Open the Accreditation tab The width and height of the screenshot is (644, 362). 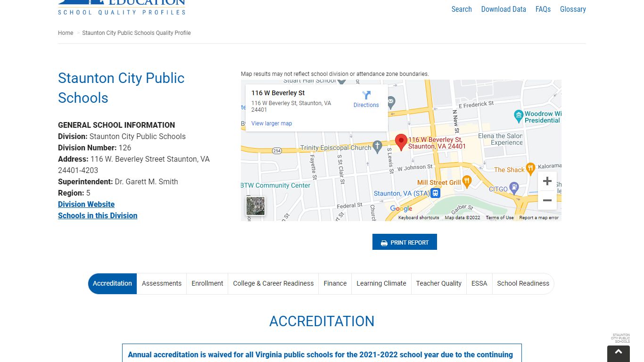click(x=112, y=283)
